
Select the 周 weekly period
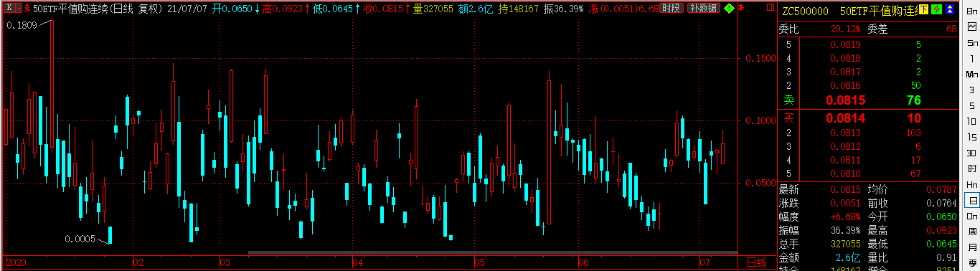click(972, 232)
